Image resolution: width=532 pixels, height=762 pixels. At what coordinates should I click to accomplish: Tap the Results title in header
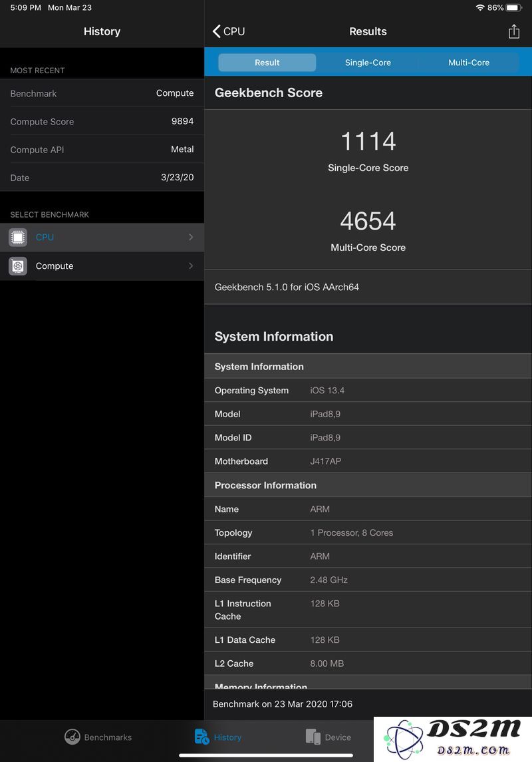368,31
